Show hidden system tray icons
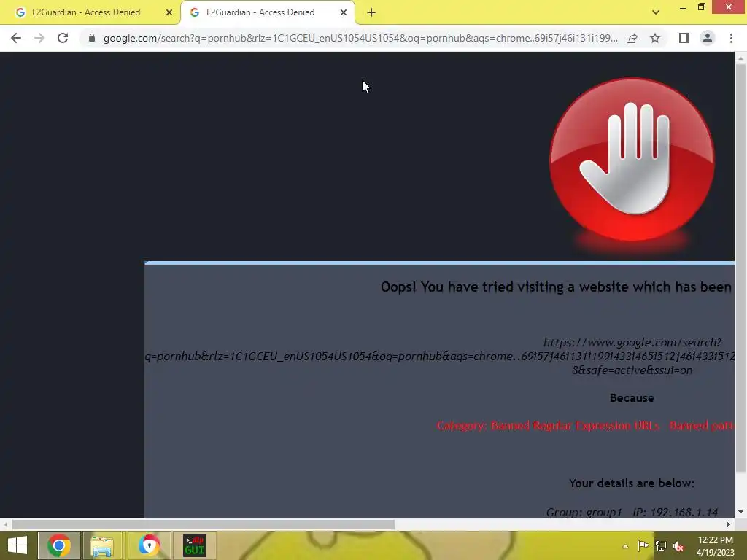 coord(625,546)
